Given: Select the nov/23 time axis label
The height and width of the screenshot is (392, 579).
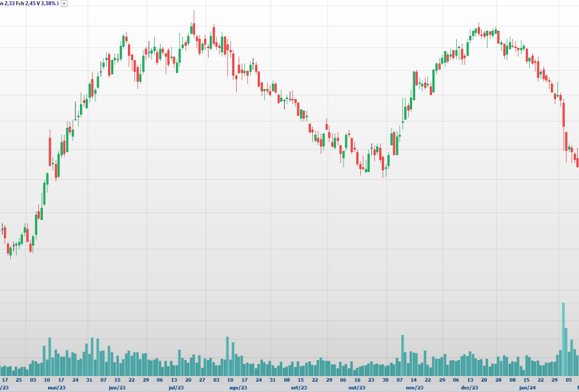Looking at the screenshot, I should click(x=415, y=388).
